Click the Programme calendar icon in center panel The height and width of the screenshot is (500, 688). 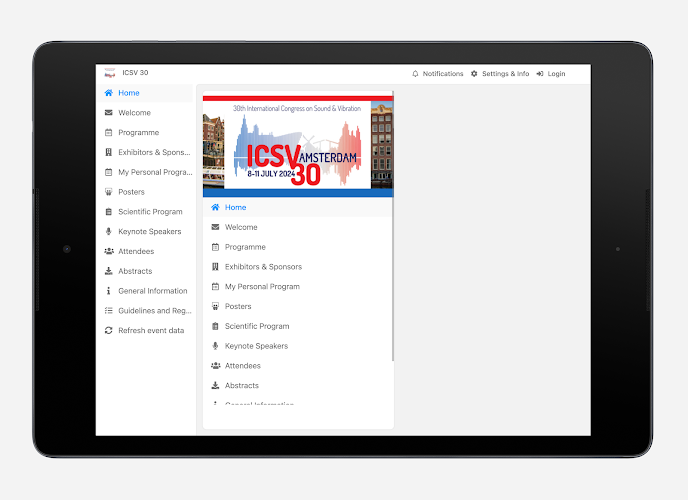(215, 247)
